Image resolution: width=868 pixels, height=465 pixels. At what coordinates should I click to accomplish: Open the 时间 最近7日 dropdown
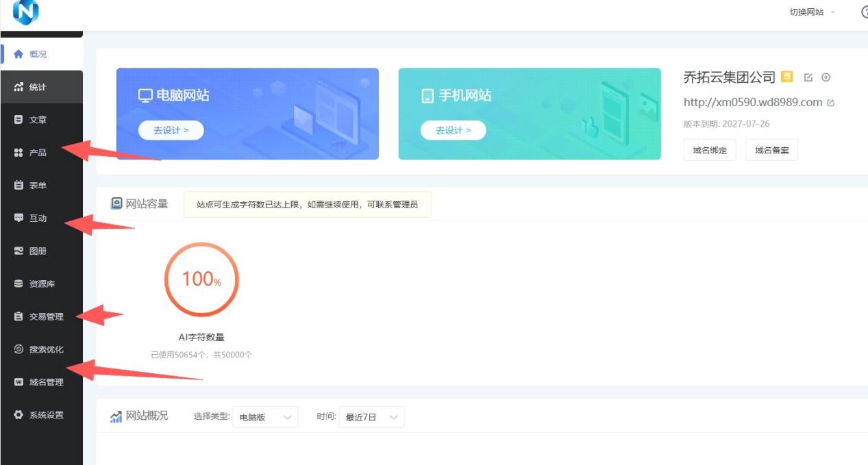pyautogui.click(x=371, y=417)
